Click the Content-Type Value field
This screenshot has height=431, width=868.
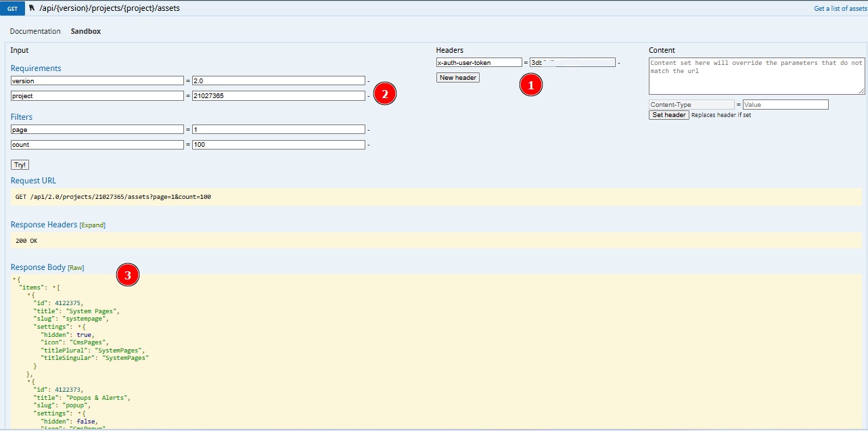(785, 105)
